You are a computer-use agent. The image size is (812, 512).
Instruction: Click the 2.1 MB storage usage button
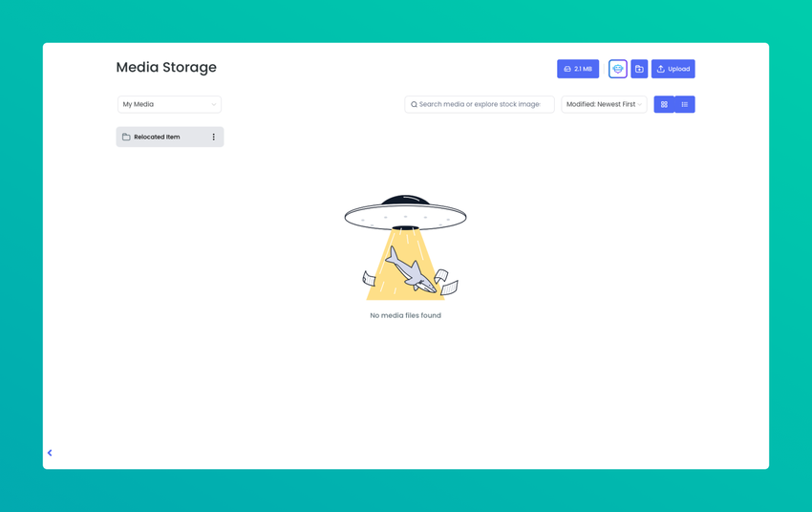(578, 69)
